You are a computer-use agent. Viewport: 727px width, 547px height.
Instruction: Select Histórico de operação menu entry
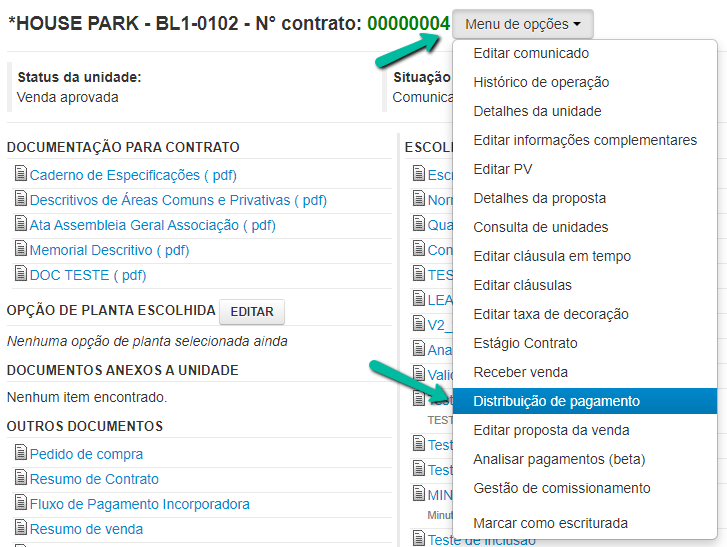pos(541,82)
